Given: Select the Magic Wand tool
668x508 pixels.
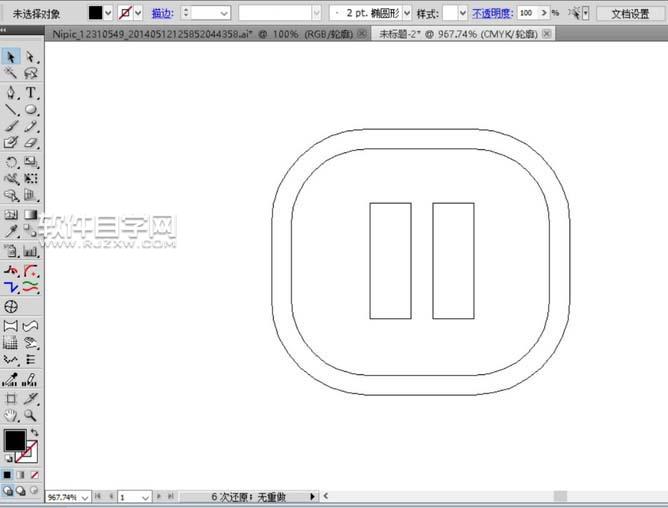Looking at the screenshot, I should [x=11, y=74].
